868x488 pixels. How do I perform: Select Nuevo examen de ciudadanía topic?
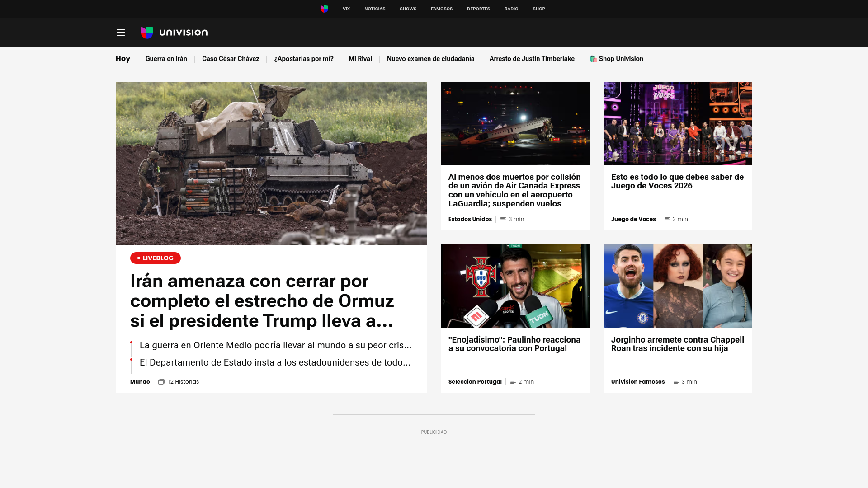click(x=431, y=59)
